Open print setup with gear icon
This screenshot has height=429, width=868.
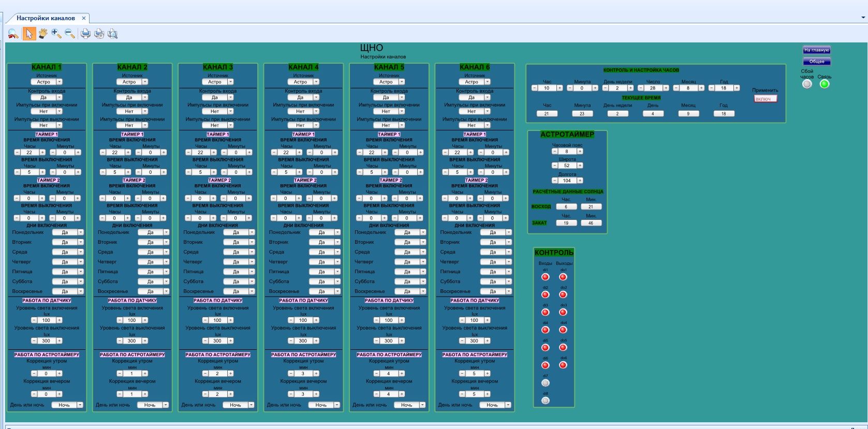[99, 34]
